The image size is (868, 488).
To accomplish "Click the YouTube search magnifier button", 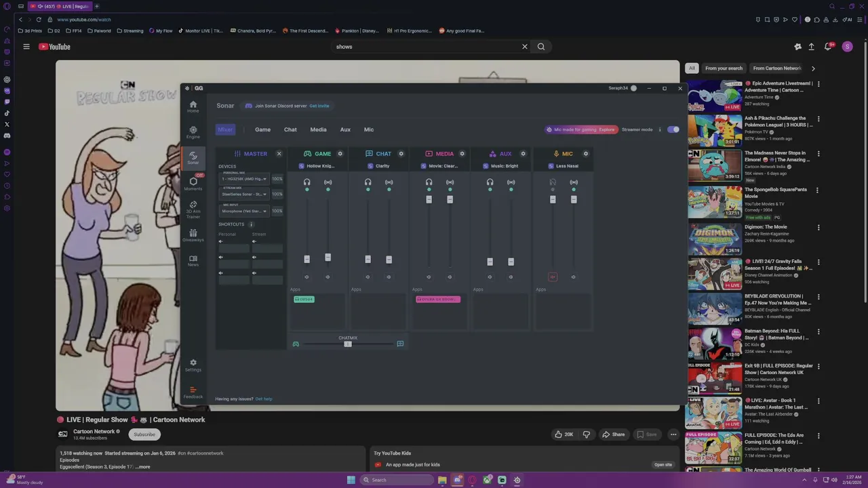I will [x=541, y=47].
